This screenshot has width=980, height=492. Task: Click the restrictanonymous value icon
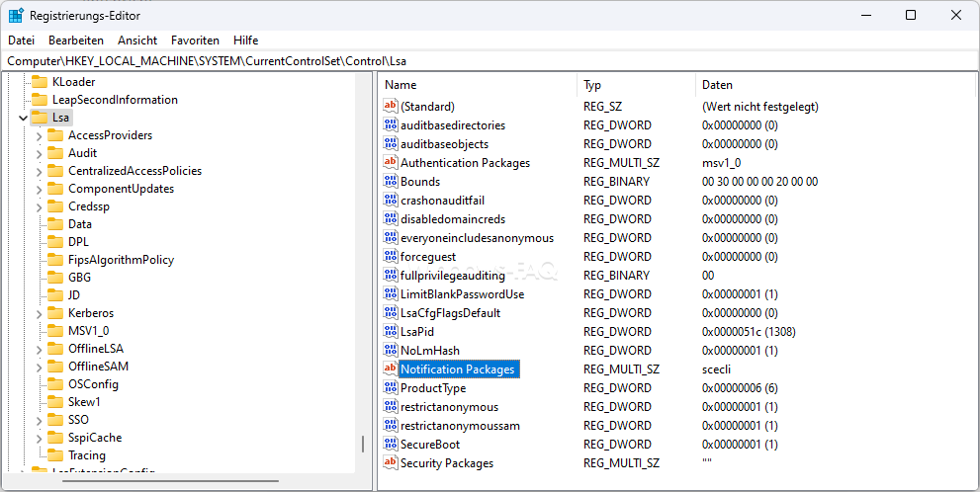[x=391, y=406]
